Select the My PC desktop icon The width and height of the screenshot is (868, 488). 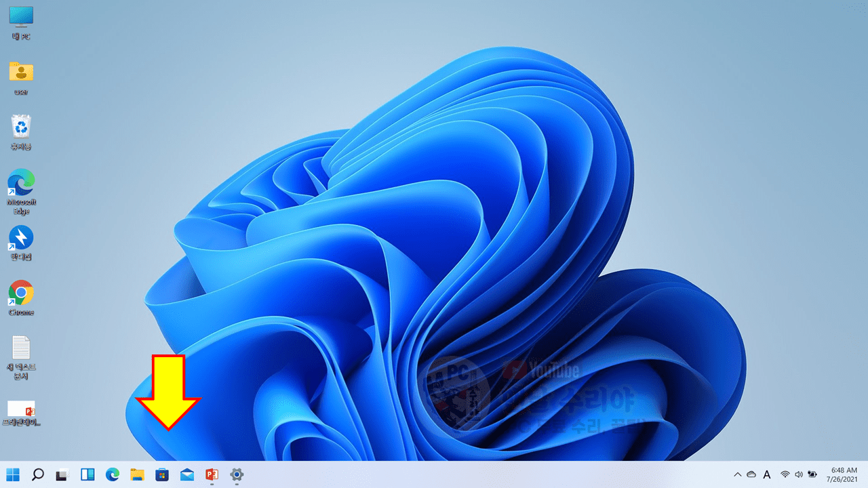(21, 24)
